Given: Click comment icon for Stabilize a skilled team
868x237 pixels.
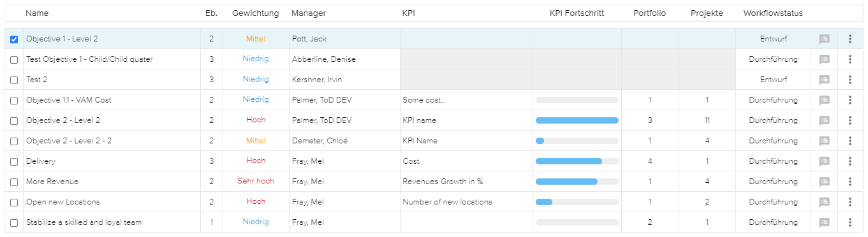Looking at the screenshot, I should (824, 222).
